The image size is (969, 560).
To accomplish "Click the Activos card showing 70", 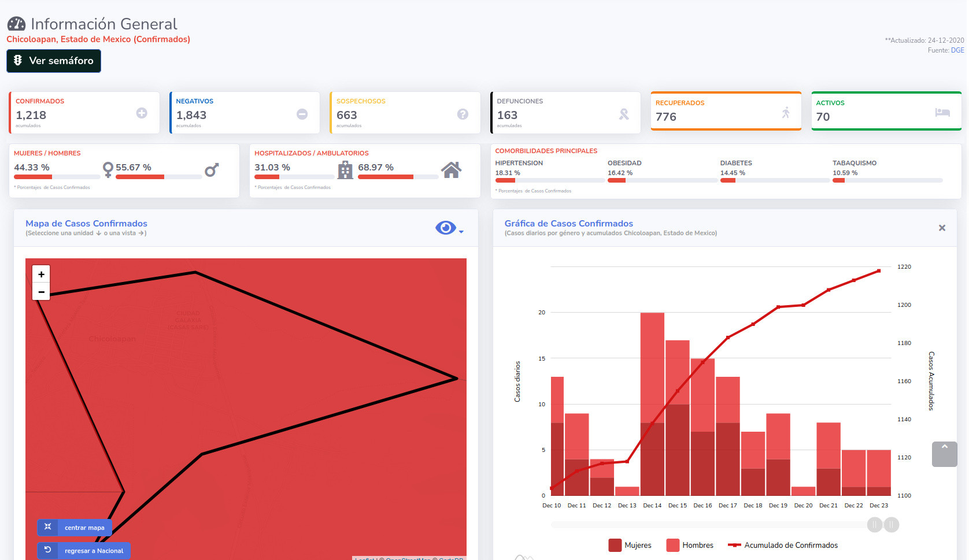I will (886, 111).
